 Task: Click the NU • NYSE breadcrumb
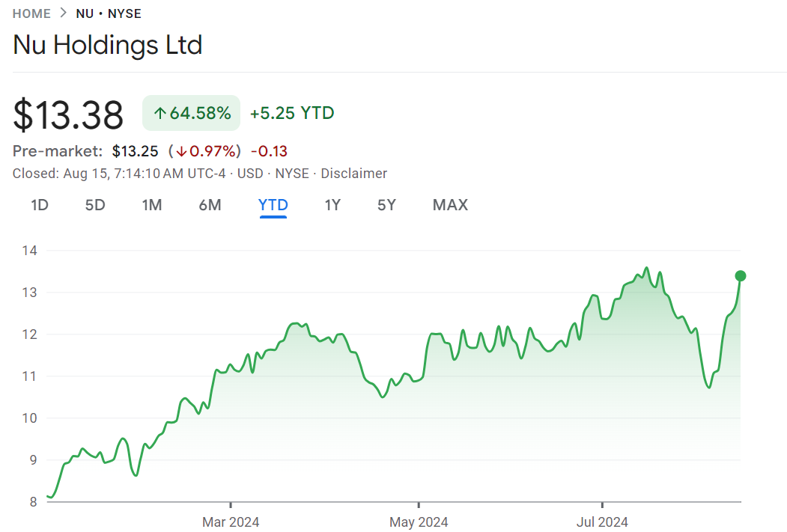coord(109,13)
